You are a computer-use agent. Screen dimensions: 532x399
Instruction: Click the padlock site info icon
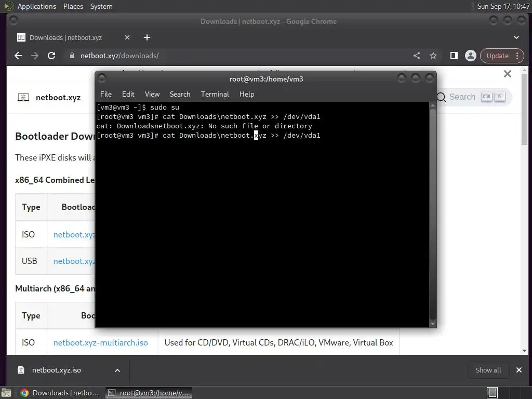point(72,56)
